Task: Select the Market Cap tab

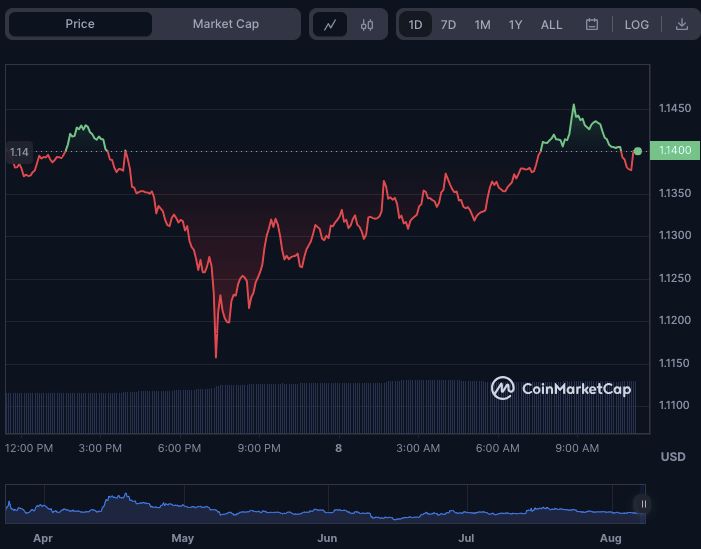Action: pyautogui.click(x=225, y=24)
